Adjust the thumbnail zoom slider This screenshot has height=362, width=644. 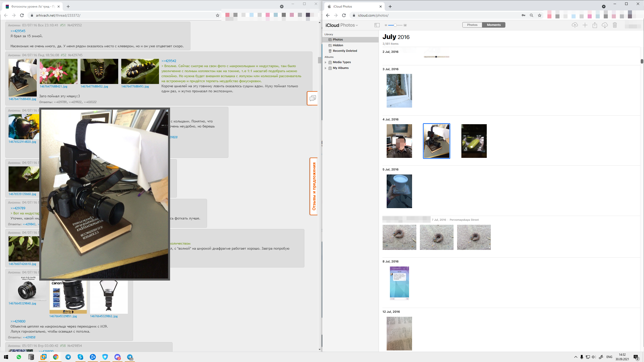[x=395, y=25]
